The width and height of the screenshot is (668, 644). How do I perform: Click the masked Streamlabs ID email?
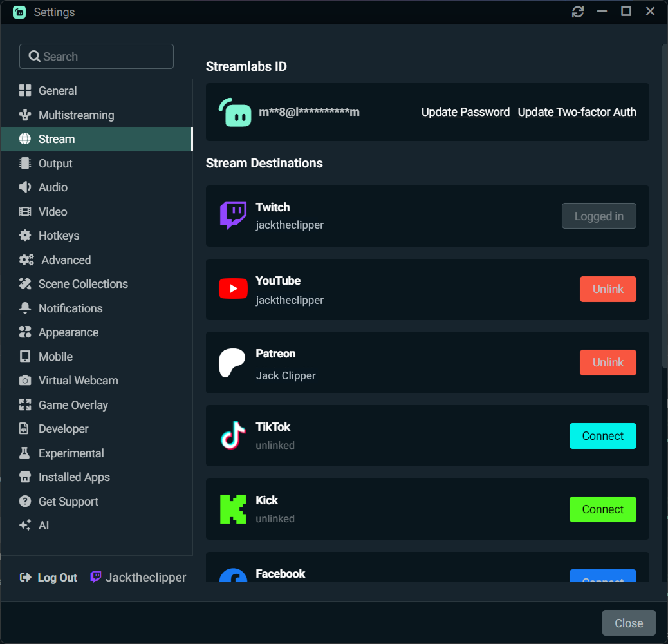click(x=310, y=112)
